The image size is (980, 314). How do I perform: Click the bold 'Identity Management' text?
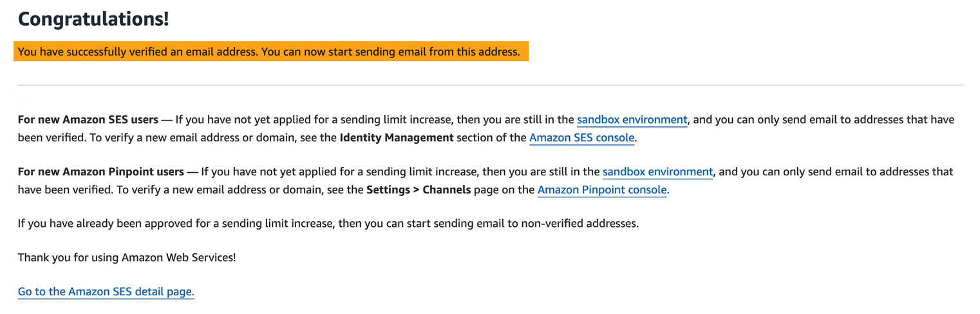point(397,137)
